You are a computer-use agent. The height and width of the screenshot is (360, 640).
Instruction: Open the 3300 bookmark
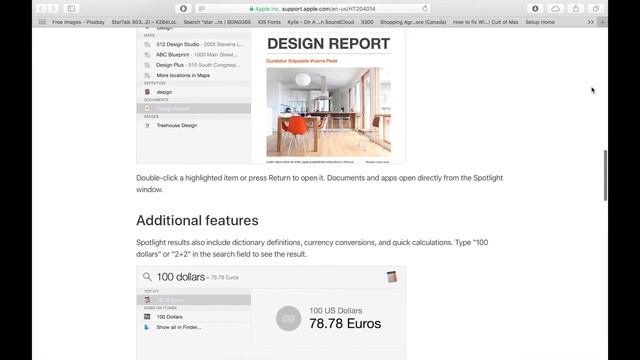coord(367,22)
